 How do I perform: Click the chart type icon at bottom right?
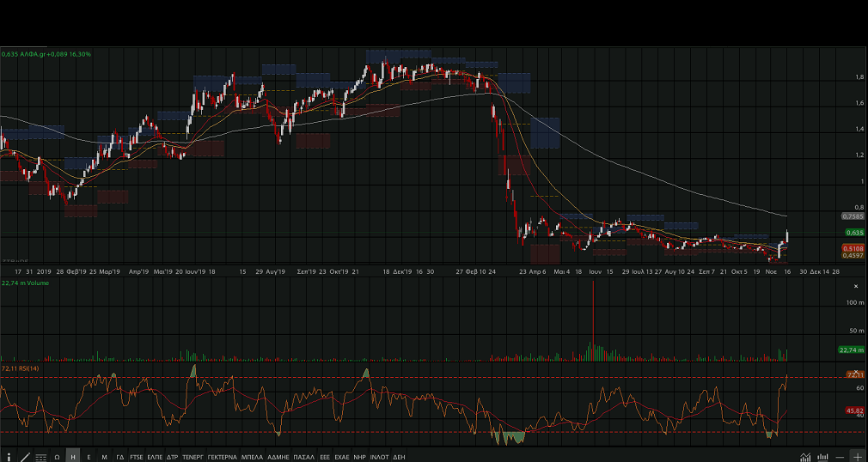tap(805, 456)
